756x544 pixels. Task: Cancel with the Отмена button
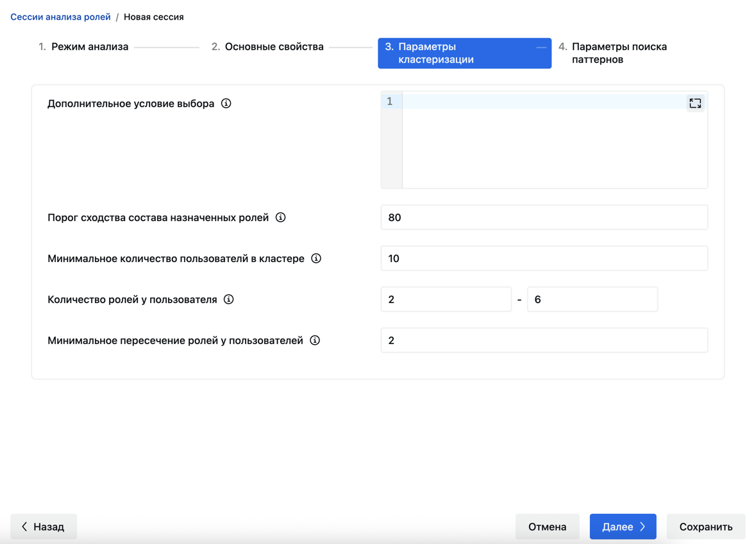click(x=547, y=527)
